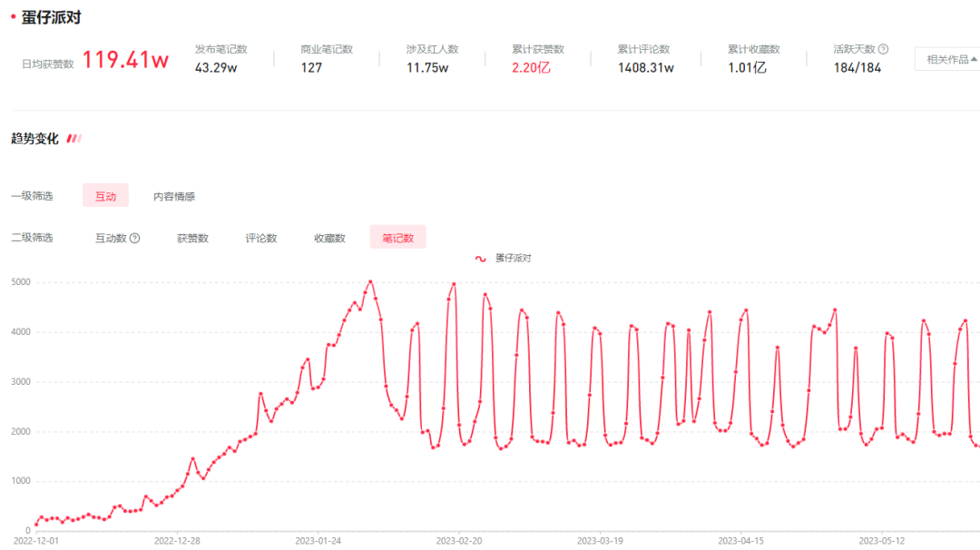
Task: Click the arrow icon on 相关作品
Action: tap(974, 59)
